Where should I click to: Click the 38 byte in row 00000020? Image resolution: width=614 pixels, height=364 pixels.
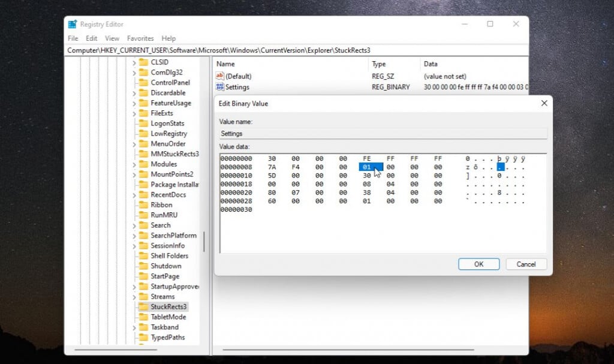[x=366, y=192]
